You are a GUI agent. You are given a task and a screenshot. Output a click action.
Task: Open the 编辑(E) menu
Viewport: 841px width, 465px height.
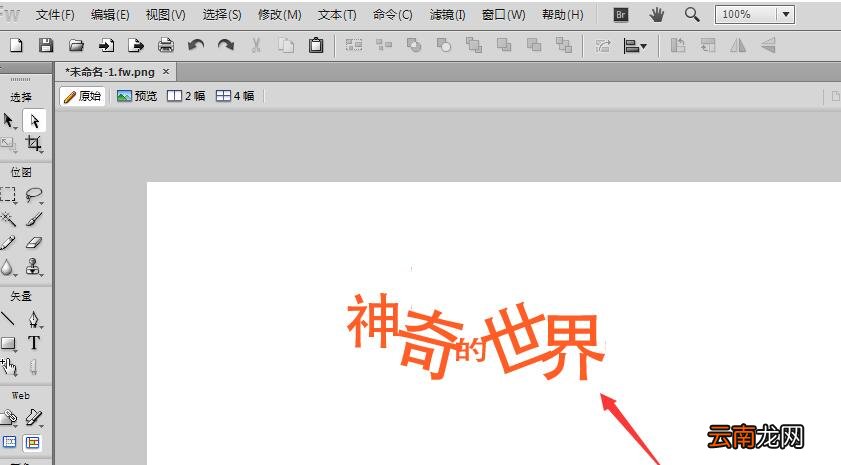coord(110,14)
